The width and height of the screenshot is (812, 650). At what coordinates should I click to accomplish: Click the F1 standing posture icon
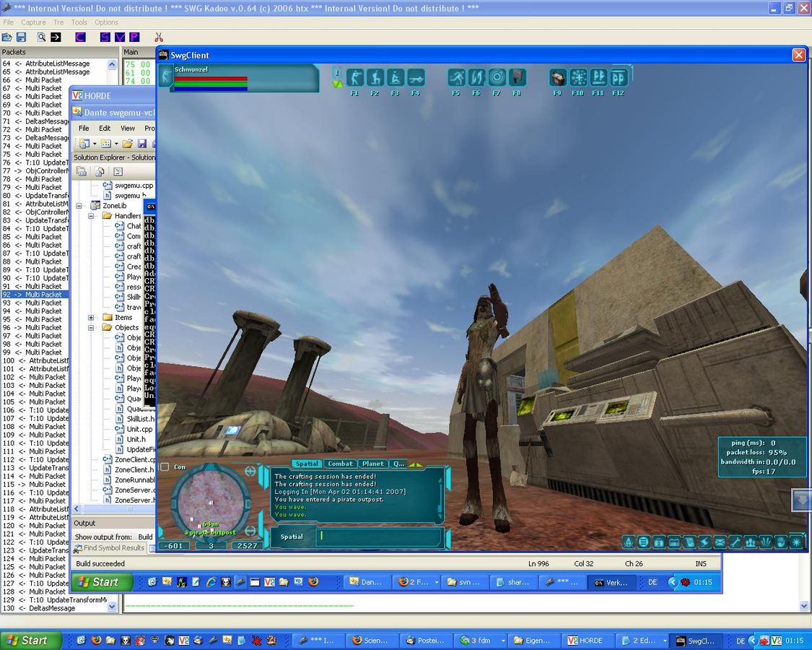355,78
